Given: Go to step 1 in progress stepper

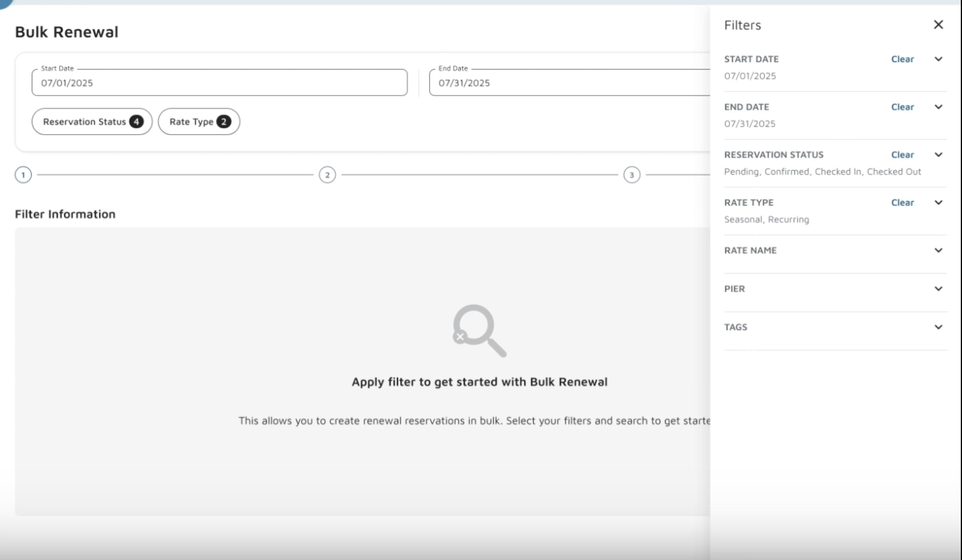Looking at the screenshot, I should click(23, 175).
